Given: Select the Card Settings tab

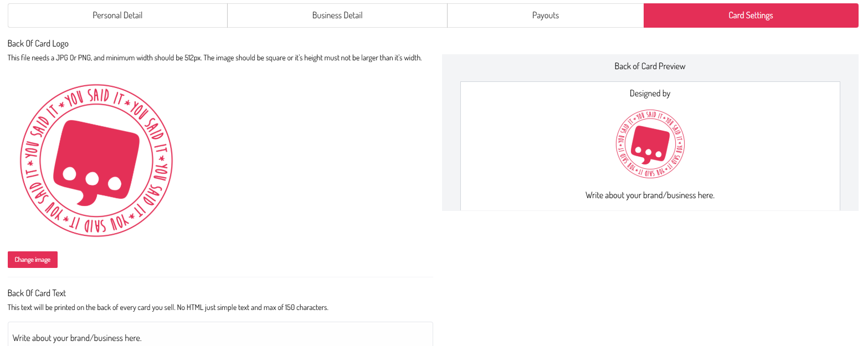Looking at the screenshot, I should tap(751, 16).
